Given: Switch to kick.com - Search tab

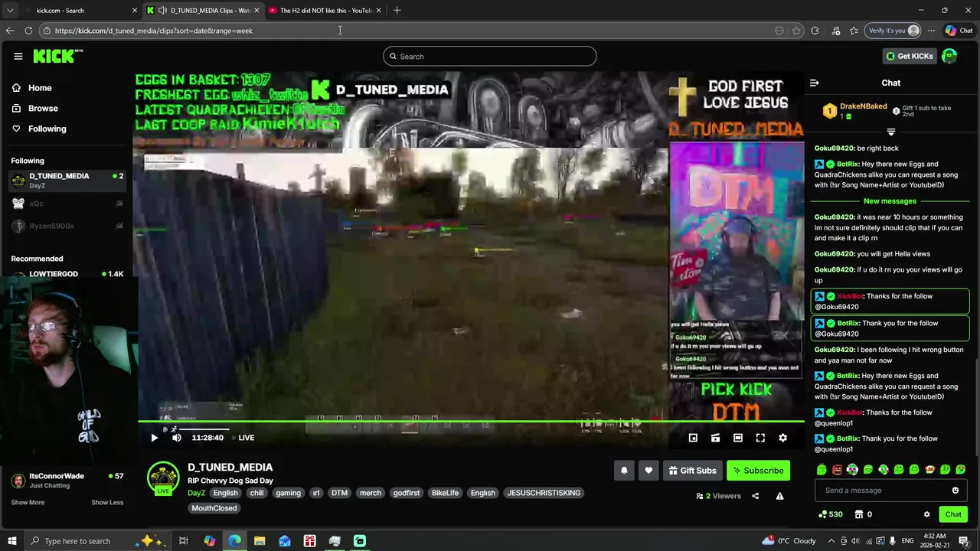Looking at the screenshot, I should tap(80, 11).
